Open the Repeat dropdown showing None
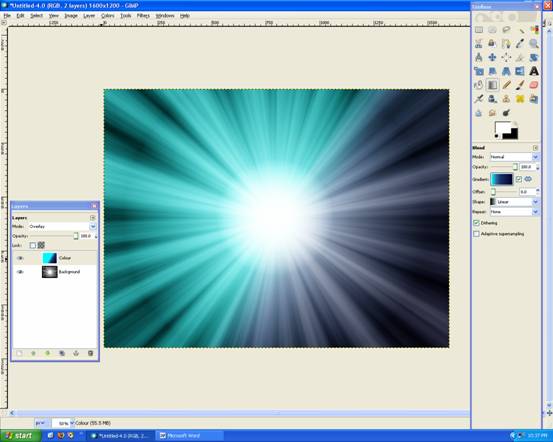 pos(514,212)
